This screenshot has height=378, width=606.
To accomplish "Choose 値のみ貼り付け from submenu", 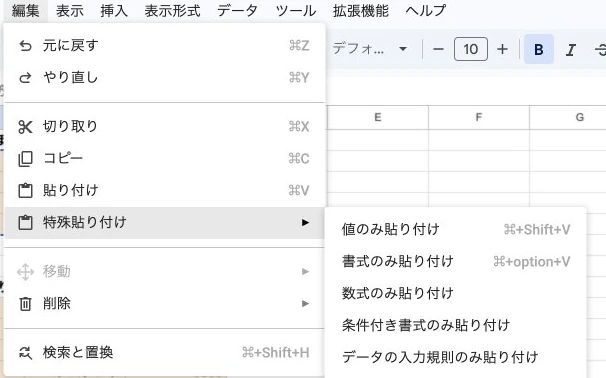I will [456, 230].
